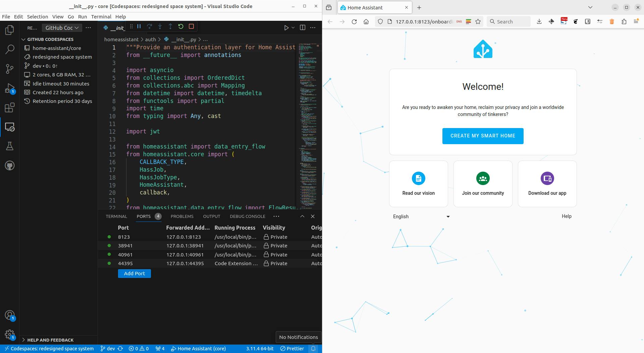Open the English language dropdown

click(x=421, y=217)
